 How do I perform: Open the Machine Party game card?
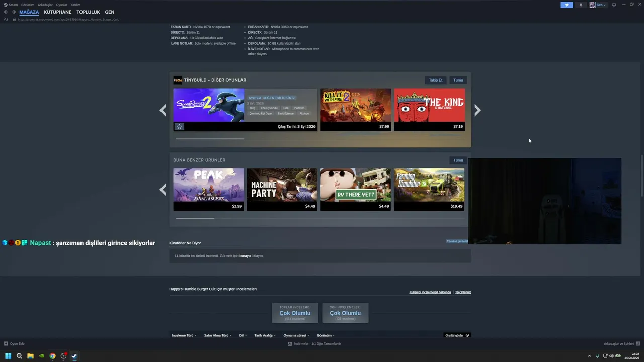tap(282, 190)
